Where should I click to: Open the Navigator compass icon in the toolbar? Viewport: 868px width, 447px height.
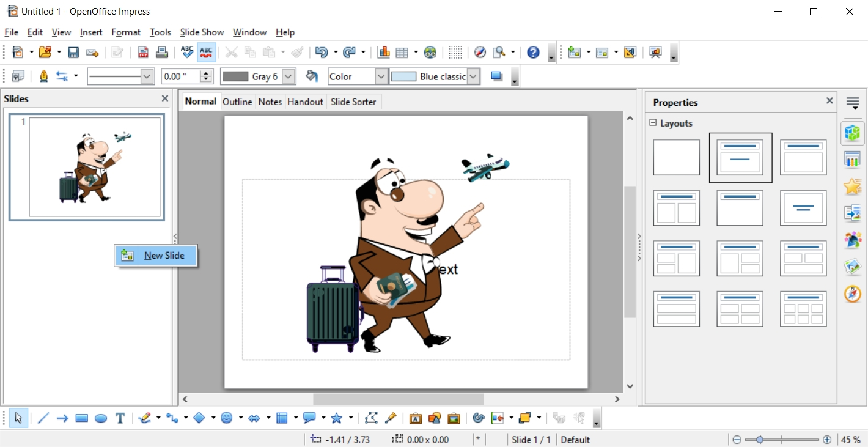[x=480, y=53]
